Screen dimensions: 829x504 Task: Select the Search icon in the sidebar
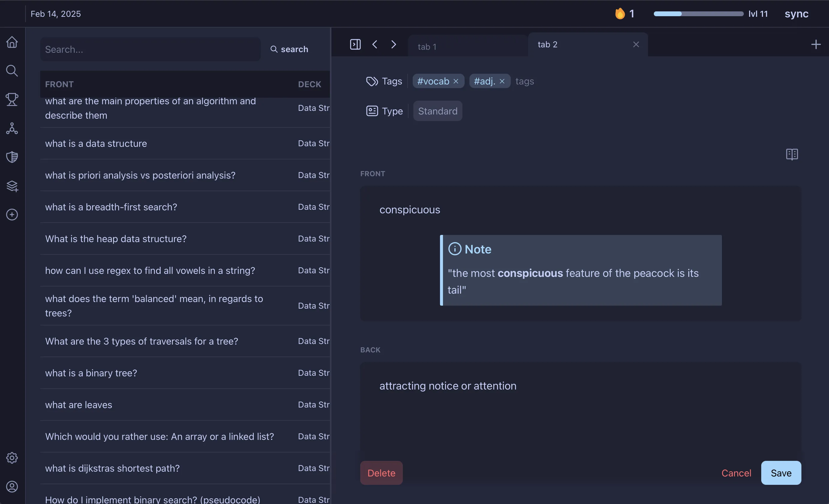pyautogui.click(x=12, y=71)
